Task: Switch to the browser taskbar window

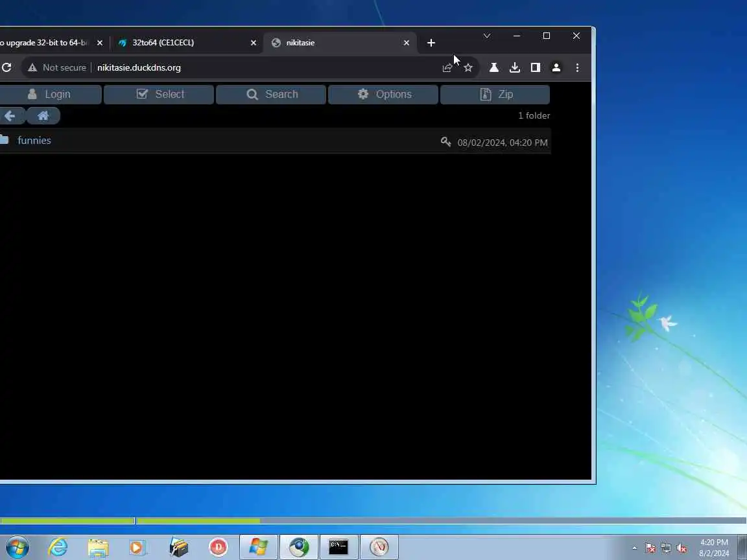Action: pos(299,547)
